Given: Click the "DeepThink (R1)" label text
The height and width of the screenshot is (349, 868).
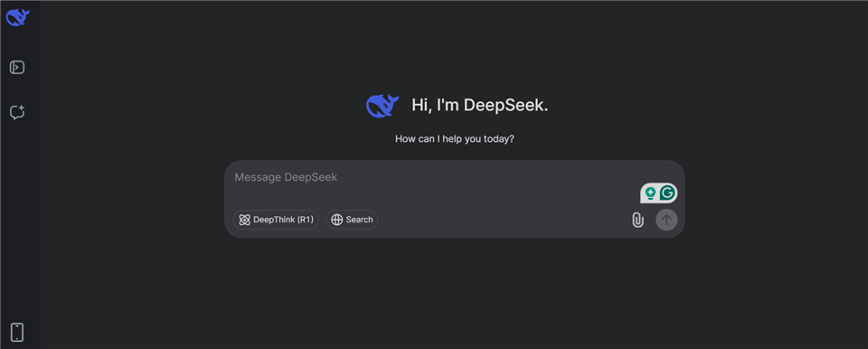Looking at the screenshot, I should (283, 220).
